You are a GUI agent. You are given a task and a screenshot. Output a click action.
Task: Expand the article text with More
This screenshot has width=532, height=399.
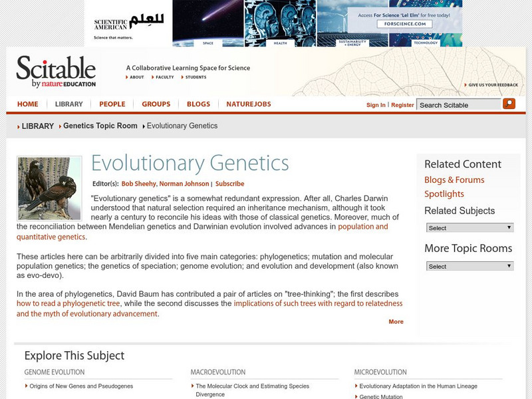tap(396, 322)
